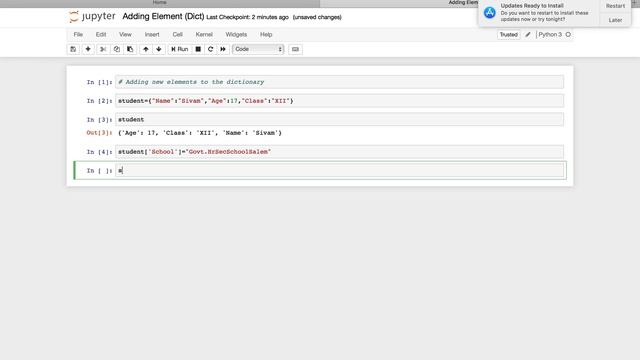This screenshot has width=640, height=360.
Task: Click the unsaved changes status text
Action: (x=317, y=17)
